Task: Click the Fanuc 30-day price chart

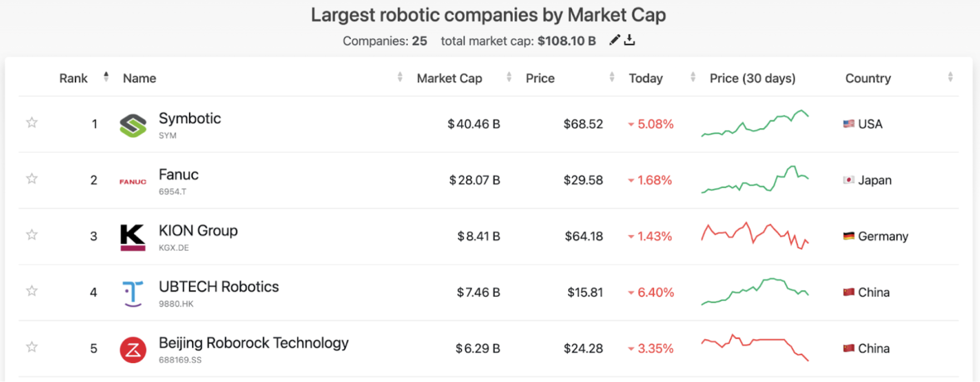Action: 755,179
